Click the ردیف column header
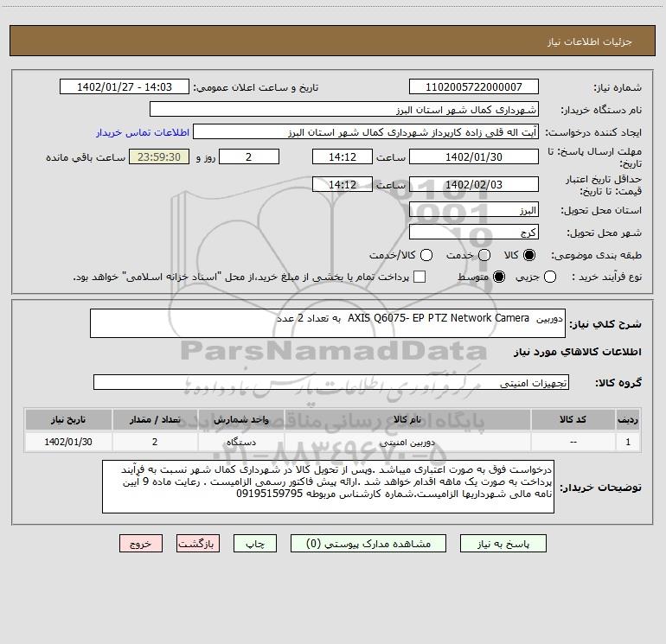This screenshot has width=666, height=644. pyautogui.click(x=628, y=419)
